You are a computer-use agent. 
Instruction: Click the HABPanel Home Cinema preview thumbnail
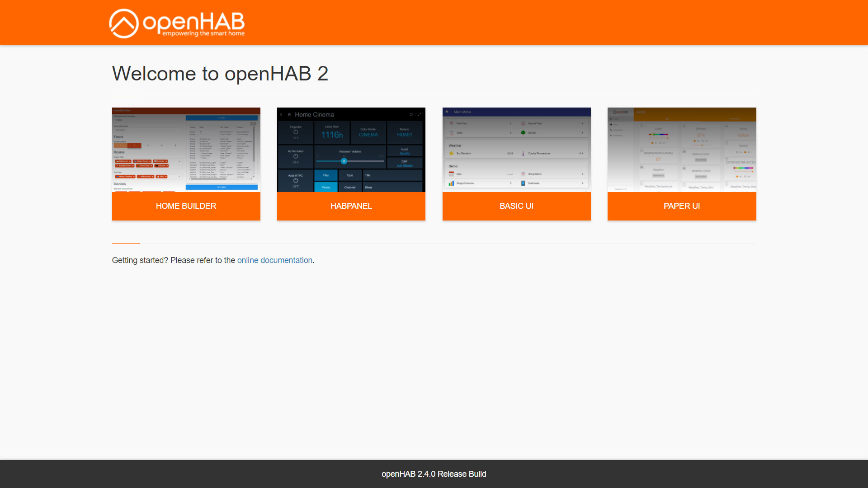pos(351,150)
